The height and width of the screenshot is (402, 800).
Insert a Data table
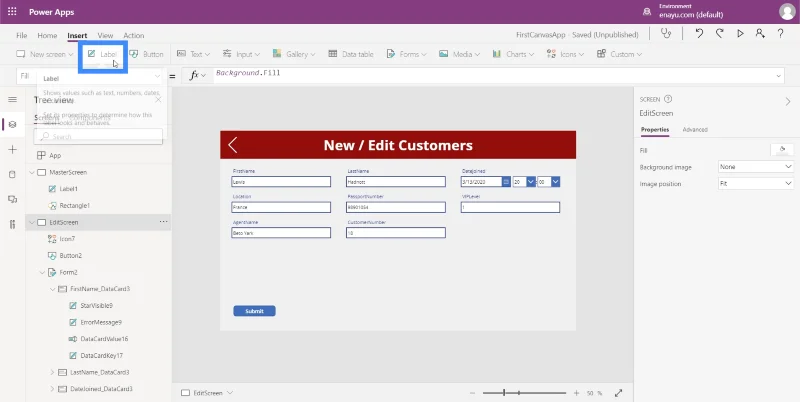point(351,54)
